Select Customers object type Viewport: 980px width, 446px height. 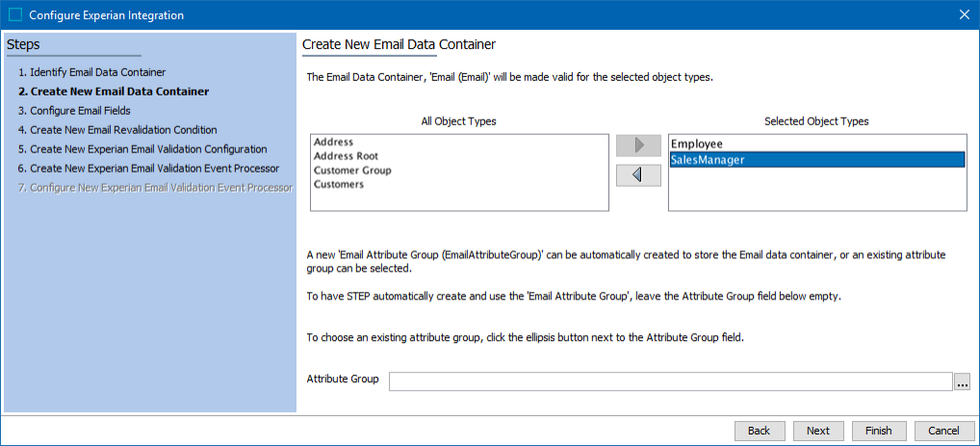(x=339, y=184)
